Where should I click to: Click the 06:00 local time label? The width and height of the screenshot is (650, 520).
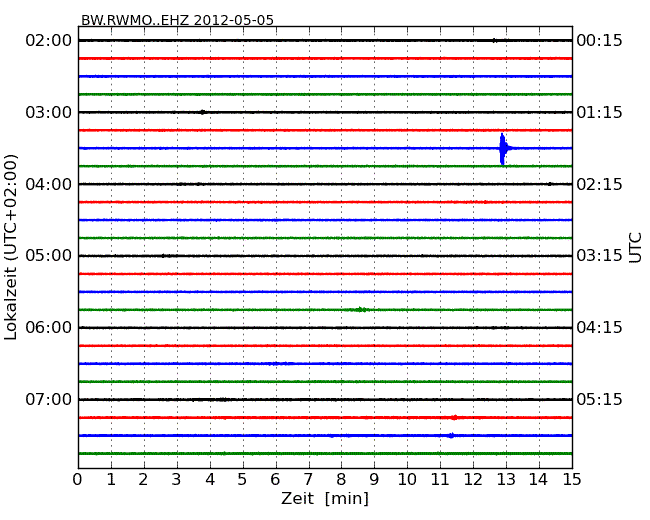[x=49, y=328]
